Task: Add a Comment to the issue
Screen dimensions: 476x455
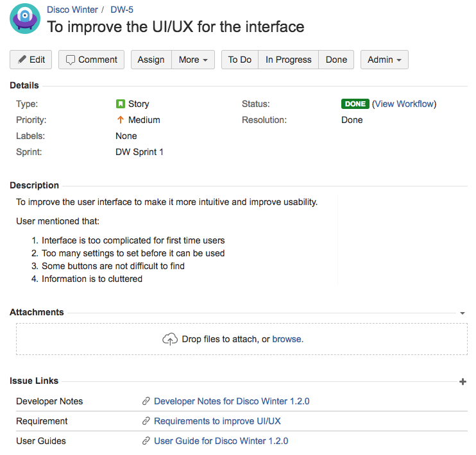Action: tap(90, 60)
